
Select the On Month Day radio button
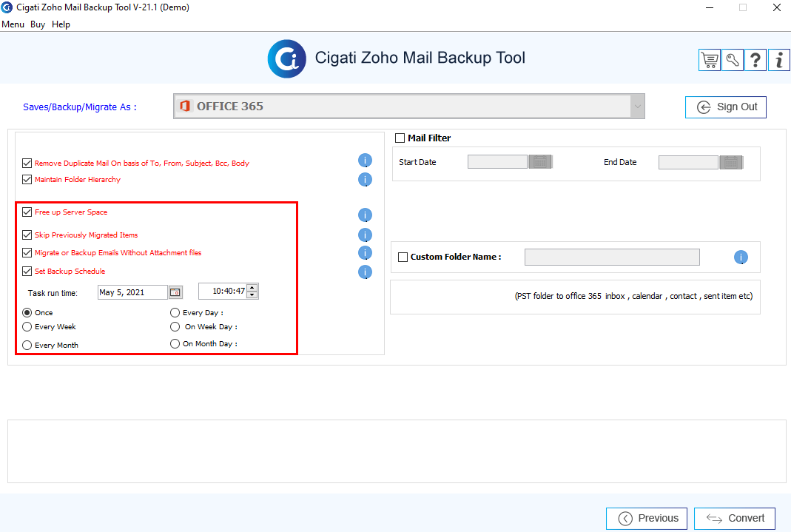coord(175,344)
